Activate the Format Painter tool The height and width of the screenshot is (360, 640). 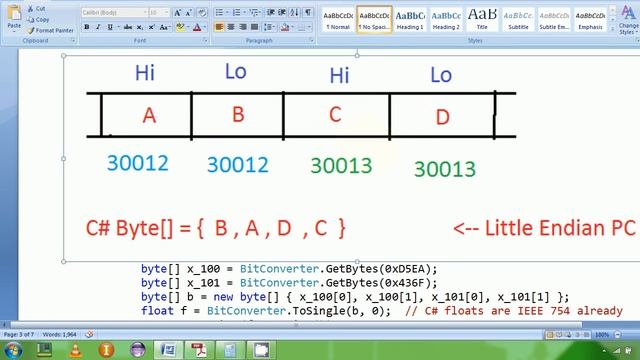51,30
